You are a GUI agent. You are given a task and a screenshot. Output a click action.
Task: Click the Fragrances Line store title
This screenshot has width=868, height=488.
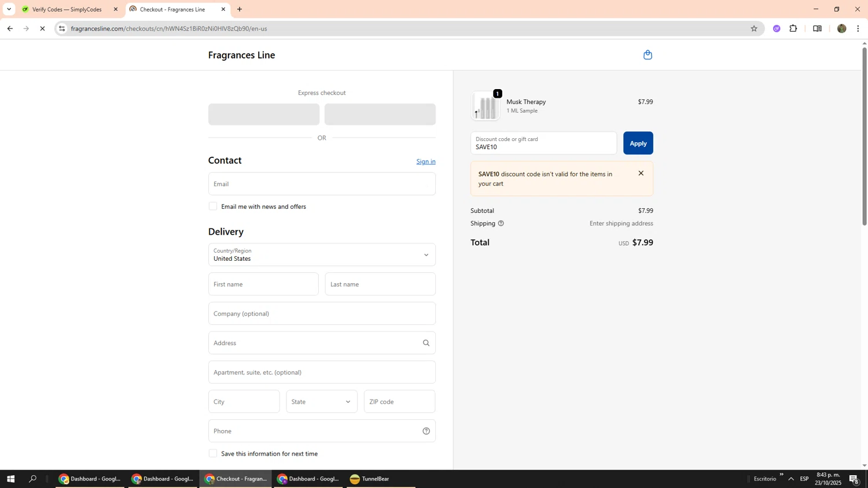click(242, 55)
